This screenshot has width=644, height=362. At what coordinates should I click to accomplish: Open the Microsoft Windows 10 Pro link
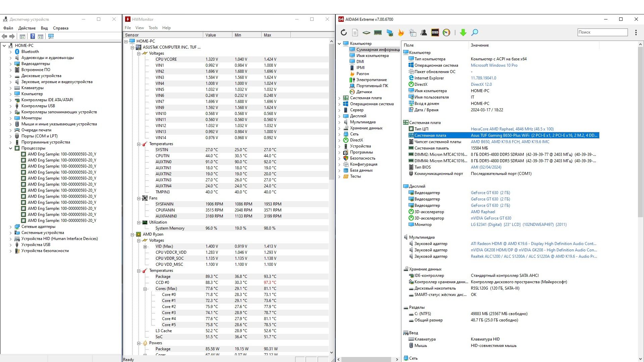tap(494, 65)
